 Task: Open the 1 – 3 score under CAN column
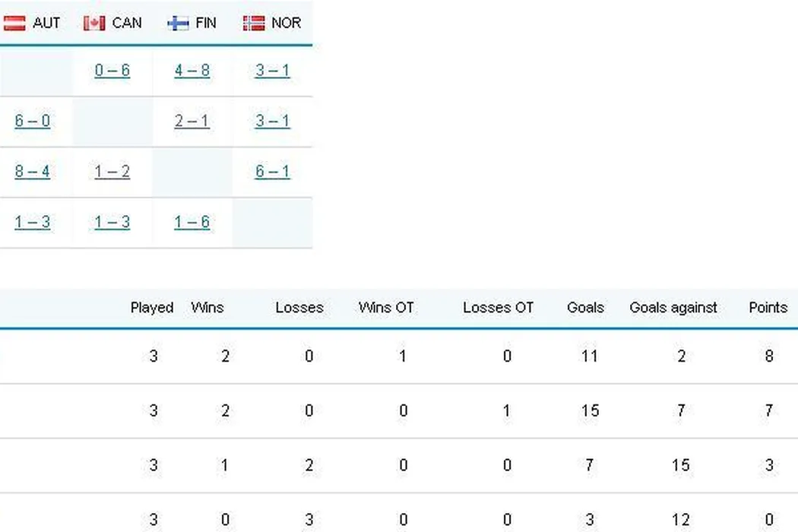[112, 222]
